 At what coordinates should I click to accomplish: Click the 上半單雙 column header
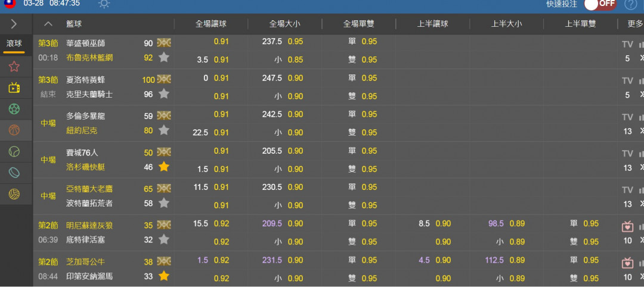tap(580, 24)
